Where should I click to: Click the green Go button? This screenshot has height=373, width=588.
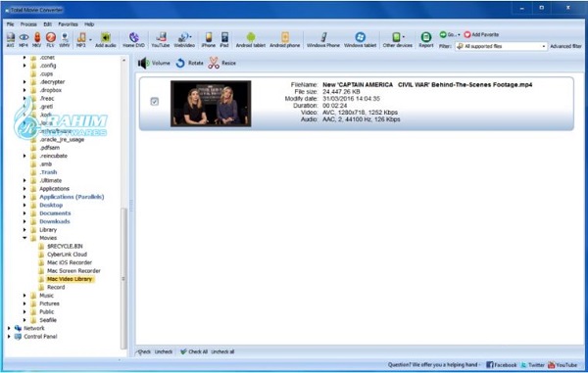(448, 34)
